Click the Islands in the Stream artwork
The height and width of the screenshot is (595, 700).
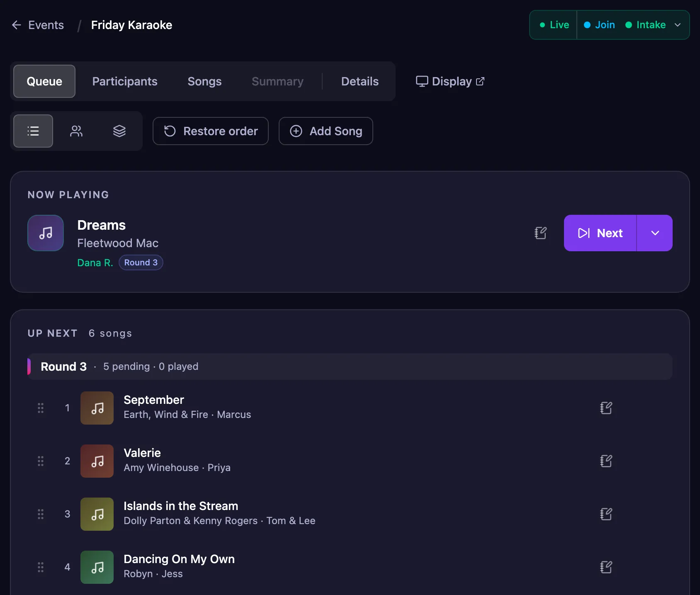[97, 514]
